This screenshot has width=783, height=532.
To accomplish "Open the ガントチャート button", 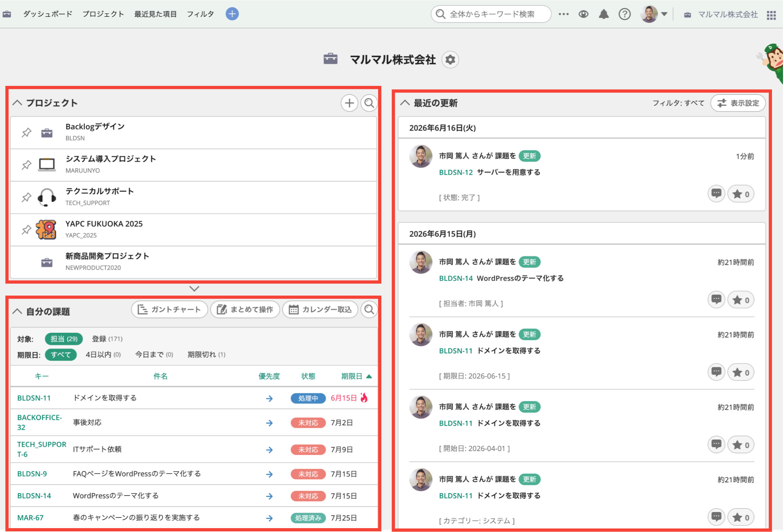I will (170, 309).
